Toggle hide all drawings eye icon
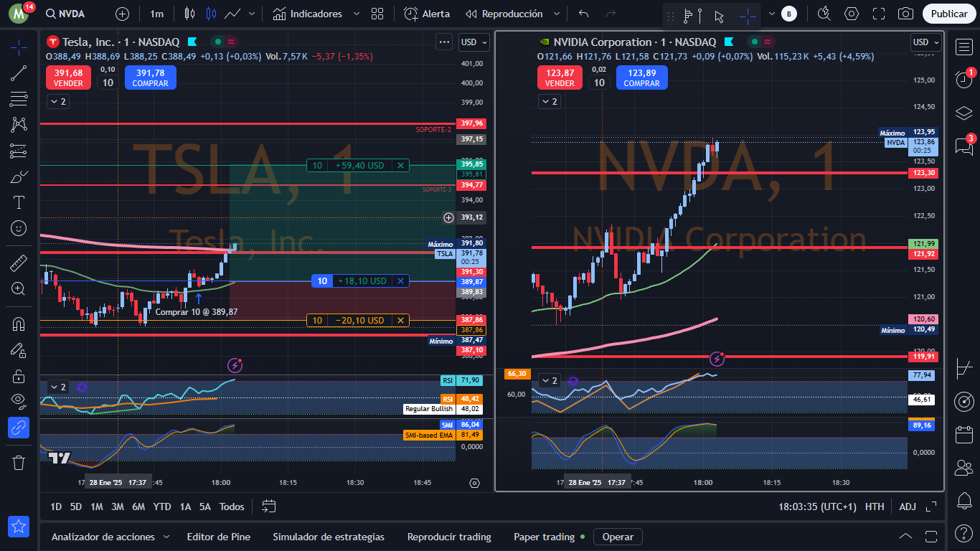Image resolution: width=980 pixels, height=551 pixels. pos(19,401)
